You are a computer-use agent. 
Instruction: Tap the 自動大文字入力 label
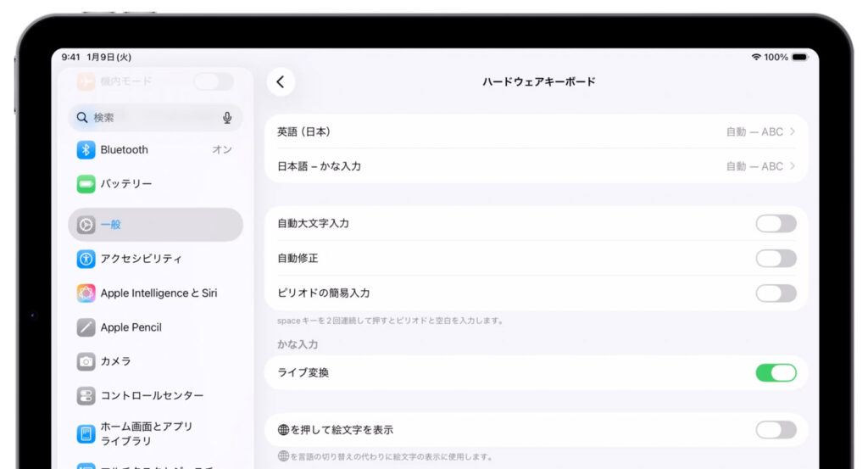coord(314,224)
